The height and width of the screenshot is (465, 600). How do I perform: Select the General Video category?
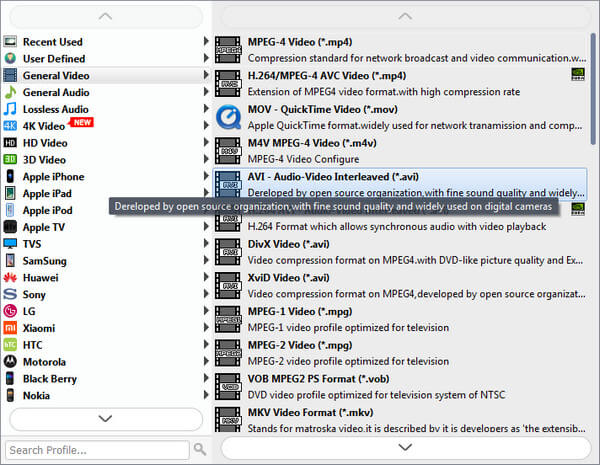(106, 75)
